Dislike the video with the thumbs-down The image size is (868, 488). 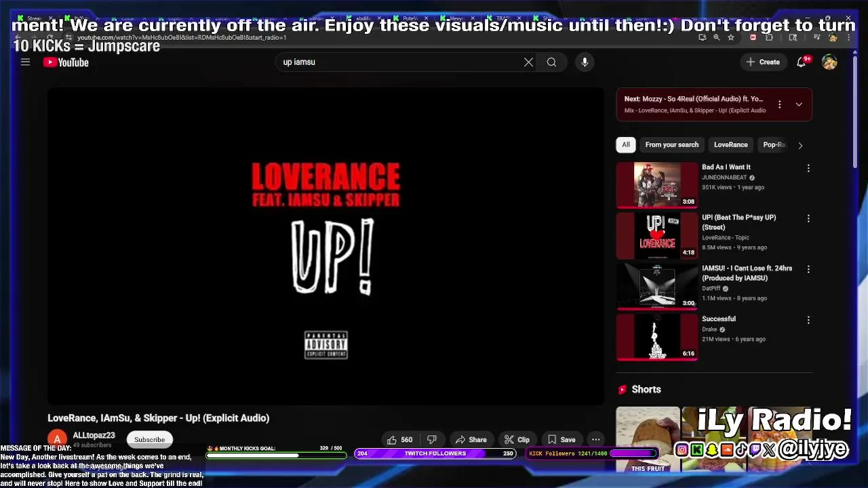432,439
